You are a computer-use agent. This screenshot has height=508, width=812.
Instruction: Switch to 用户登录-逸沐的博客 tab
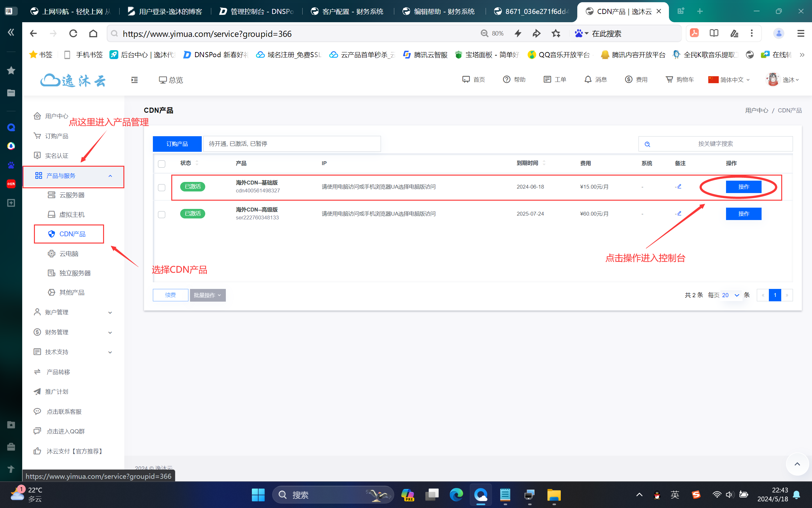pos(165,11)
